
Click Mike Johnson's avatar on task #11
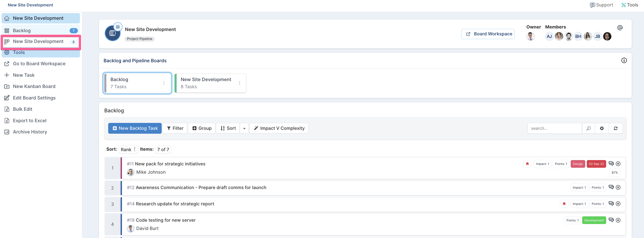pyautogui.click(x=130, y=172)
